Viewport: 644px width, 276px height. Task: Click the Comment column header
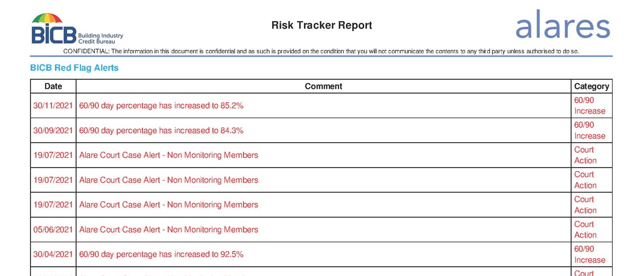point(323,86)
